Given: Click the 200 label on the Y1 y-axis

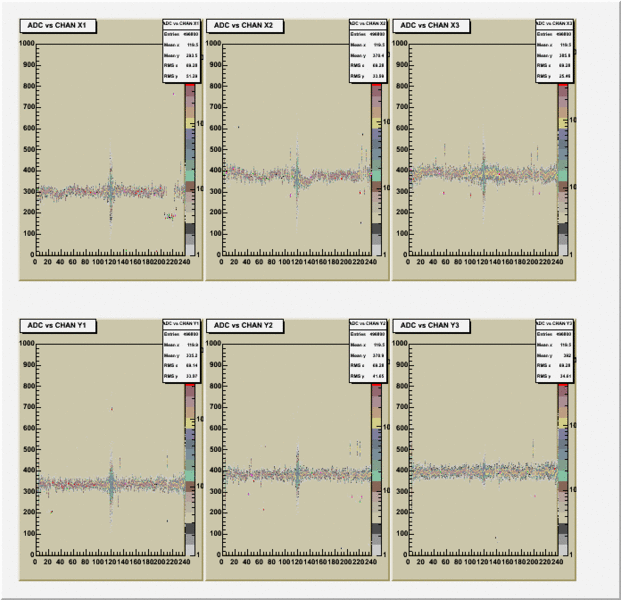Looking at the screenshot, I should point(29,512).
